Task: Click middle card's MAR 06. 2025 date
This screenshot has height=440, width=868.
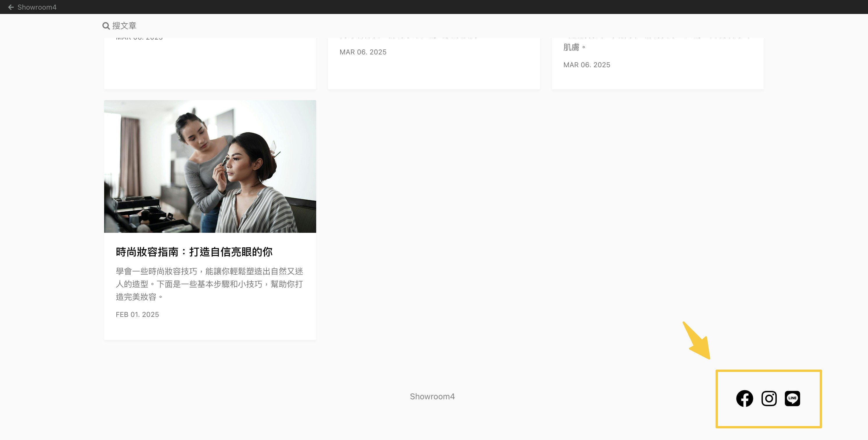Action: tap(363, 52)
